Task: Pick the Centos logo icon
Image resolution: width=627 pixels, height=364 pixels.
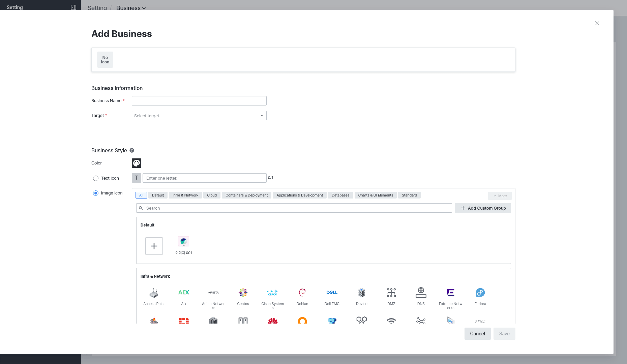Action: point(243,293)
